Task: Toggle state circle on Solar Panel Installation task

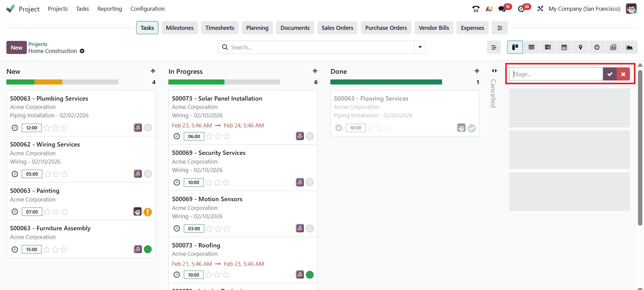Action: point(310,136)
